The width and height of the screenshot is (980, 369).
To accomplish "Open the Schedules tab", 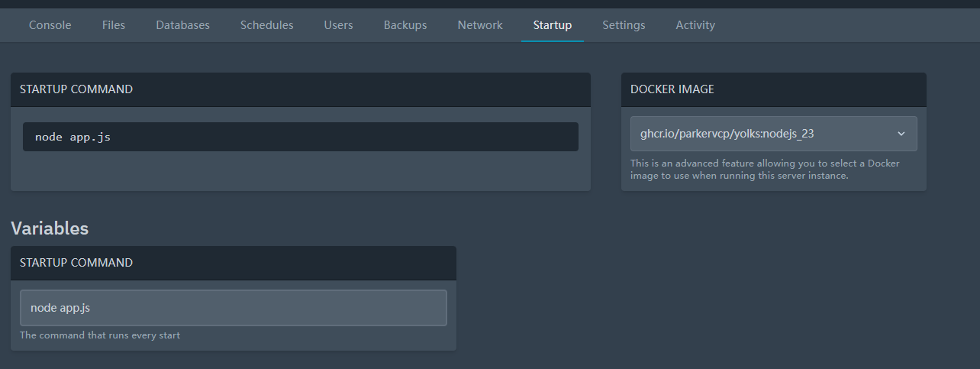I will pos(266,25).
